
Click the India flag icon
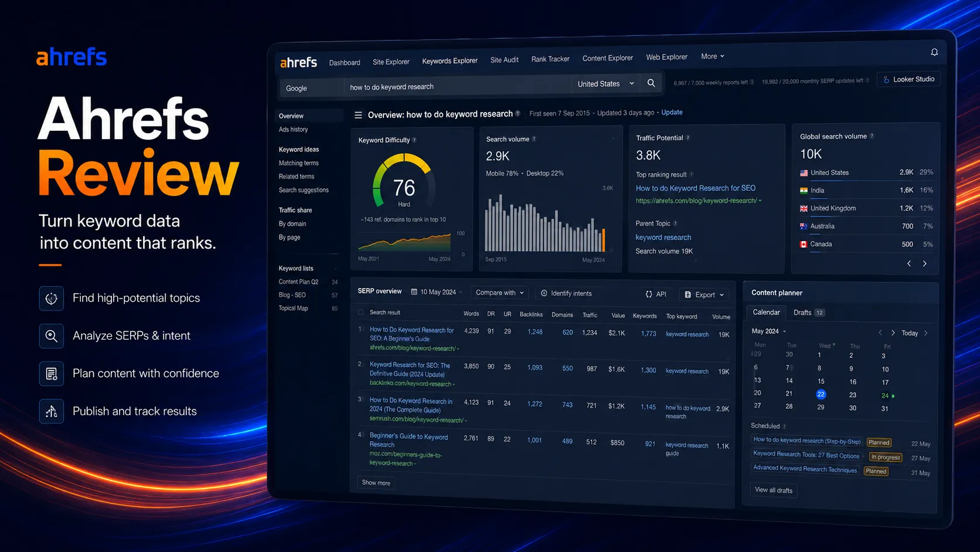tap(804, 190)
